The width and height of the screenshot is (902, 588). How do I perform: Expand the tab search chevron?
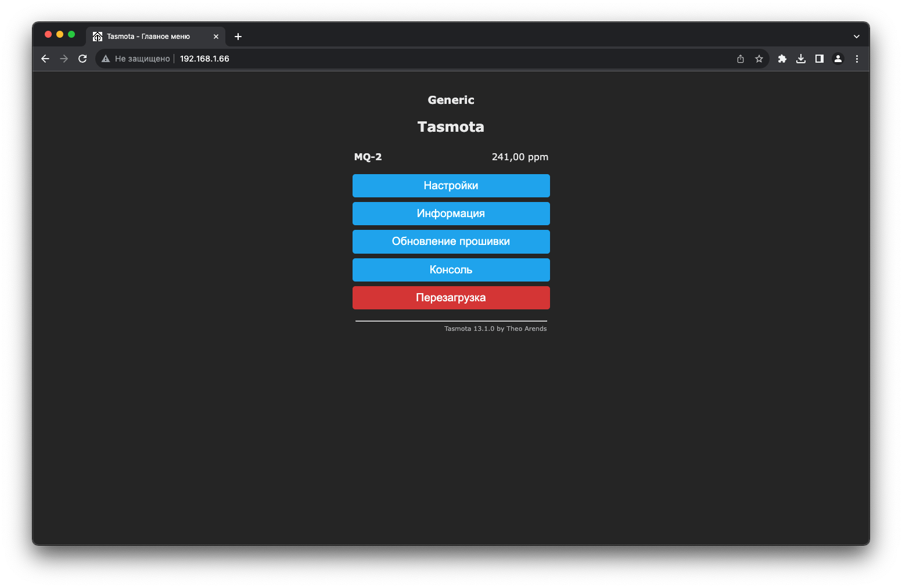[x=856, y=37]
